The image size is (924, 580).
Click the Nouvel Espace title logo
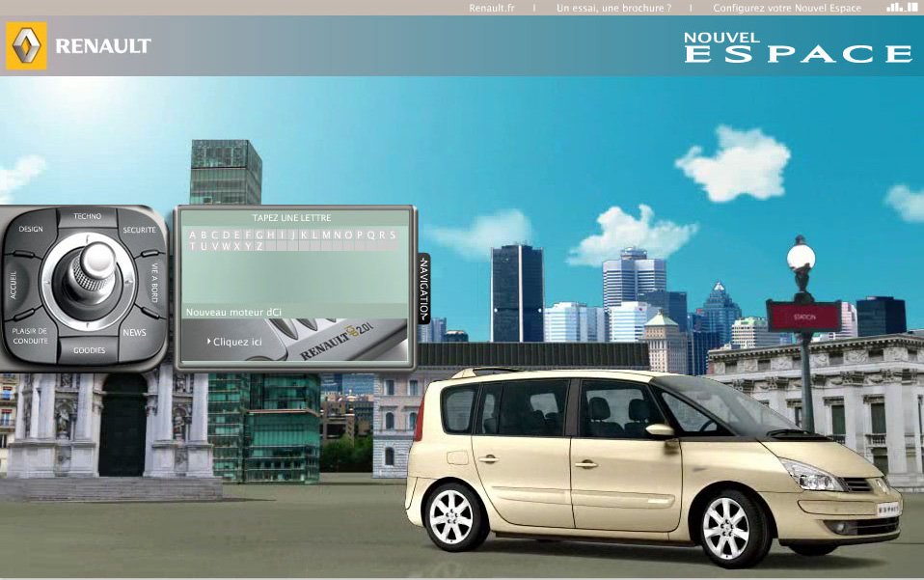797,47
